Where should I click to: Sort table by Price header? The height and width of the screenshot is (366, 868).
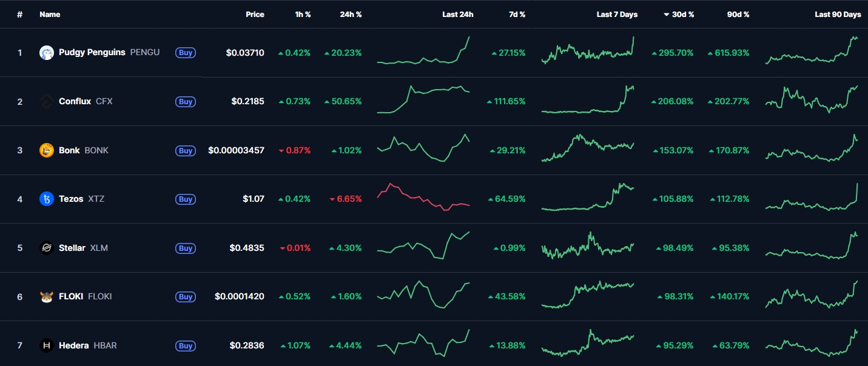[x=255, y=15]
